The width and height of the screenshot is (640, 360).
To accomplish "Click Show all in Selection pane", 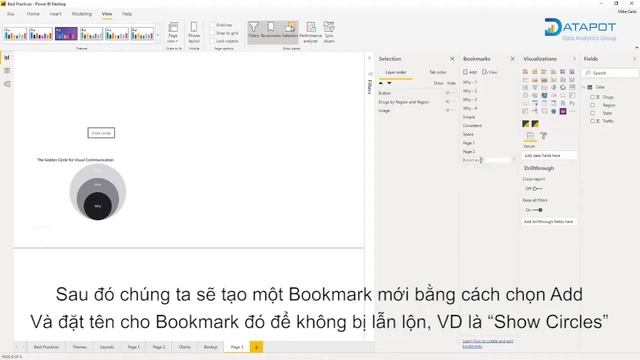I will pos(438,83).
